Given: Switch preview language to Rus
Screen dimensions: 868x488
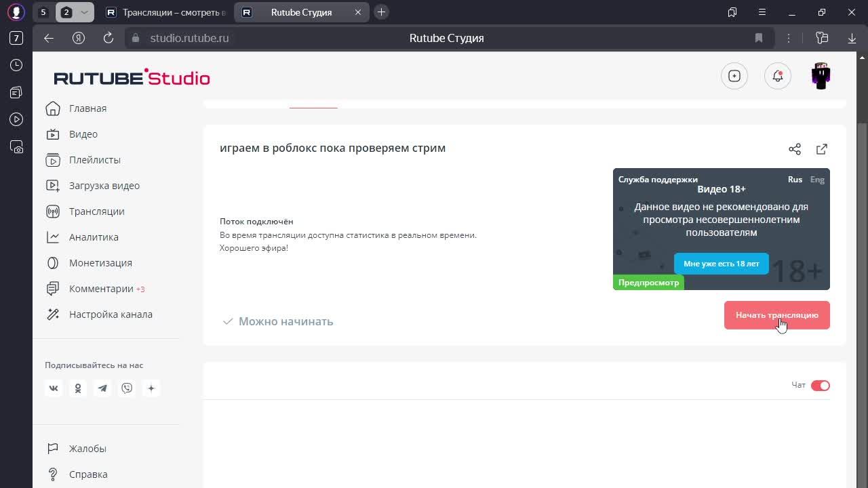Looking at the screenshot, I should tap(795, 180).
